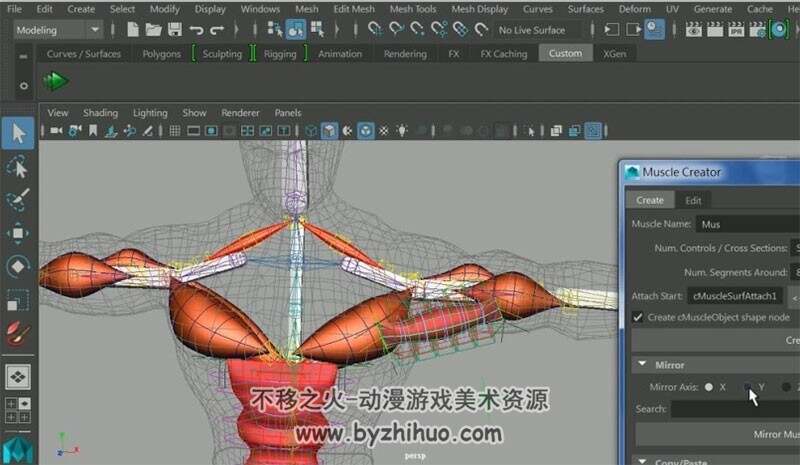Open the Mesh Tools menu

click(x=412, y=9)
